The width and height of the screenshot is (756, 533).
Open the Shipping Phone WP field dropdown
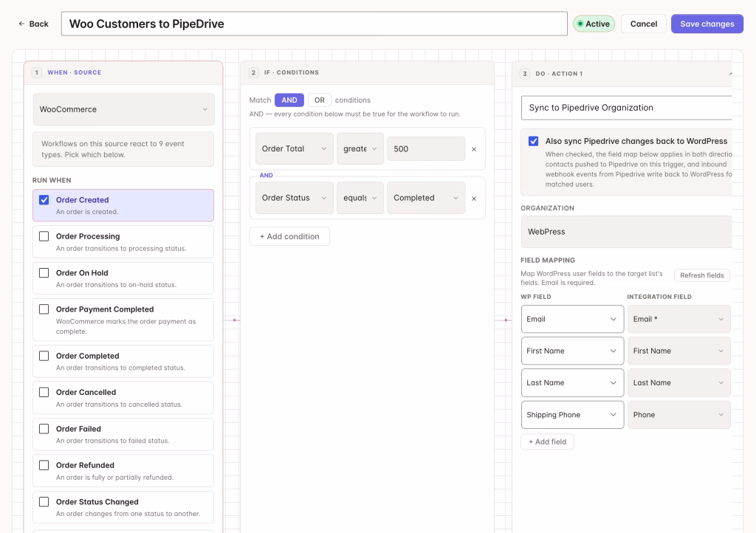572,415
